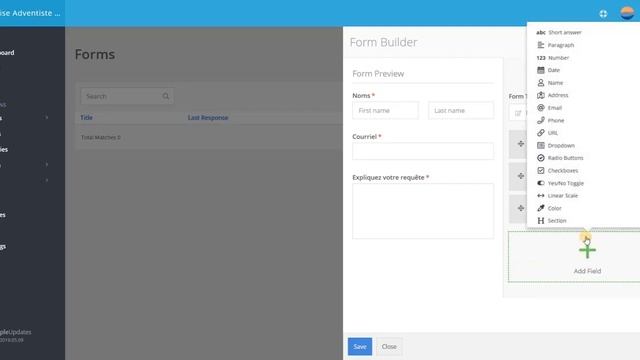Choose Section from field menu
The width and height of the screenshot is (640, 360).
557,220
